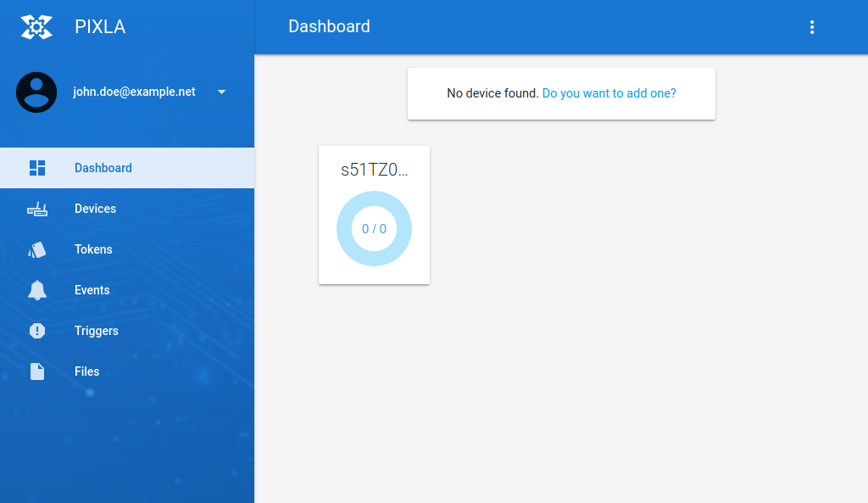Open the account dropdown next to john.doe@example.net

point(221,92)
